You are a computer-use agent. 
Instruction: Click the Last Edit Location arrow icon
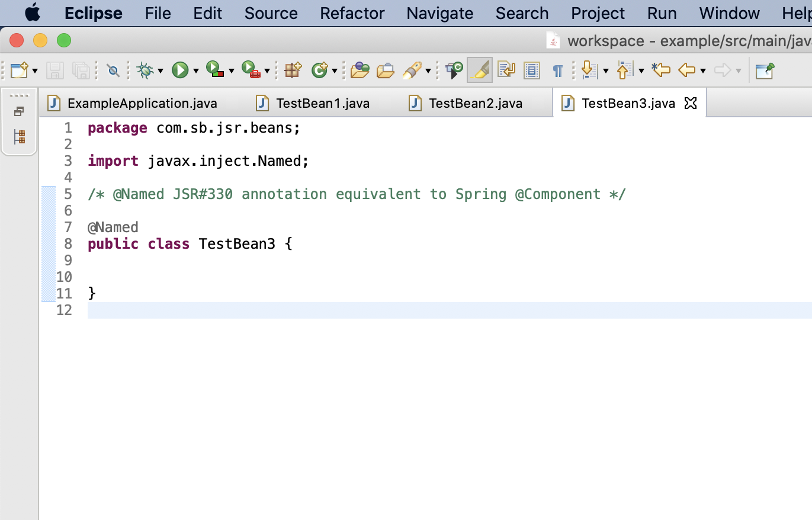tap(660, 70)
